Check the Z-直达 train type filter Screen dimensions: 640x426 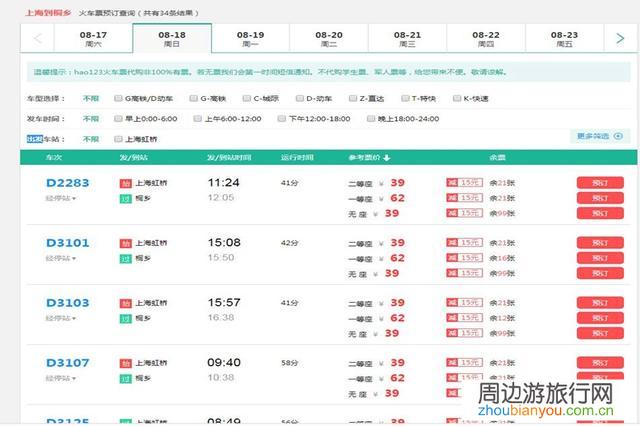tap(353, 98)
